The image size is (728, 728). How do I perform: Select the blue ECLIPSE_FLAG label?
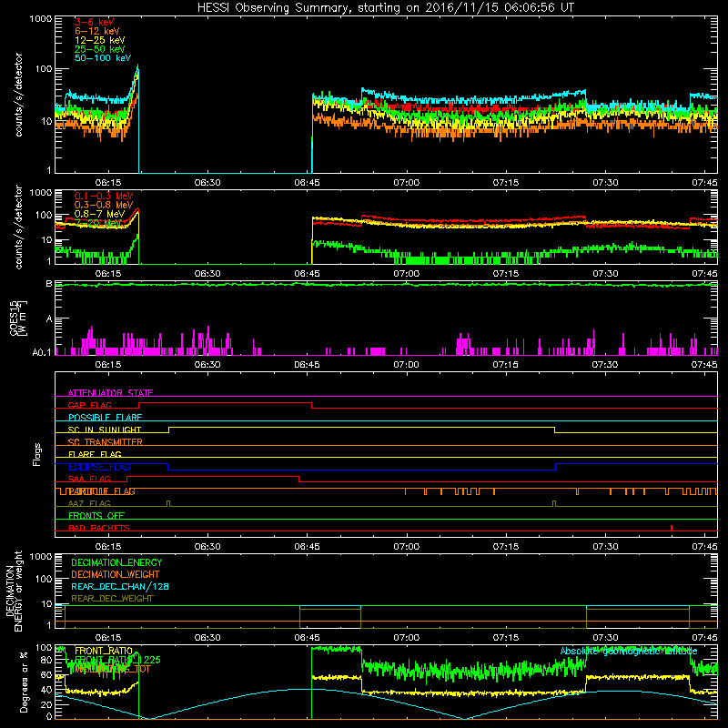pos(99,467)
